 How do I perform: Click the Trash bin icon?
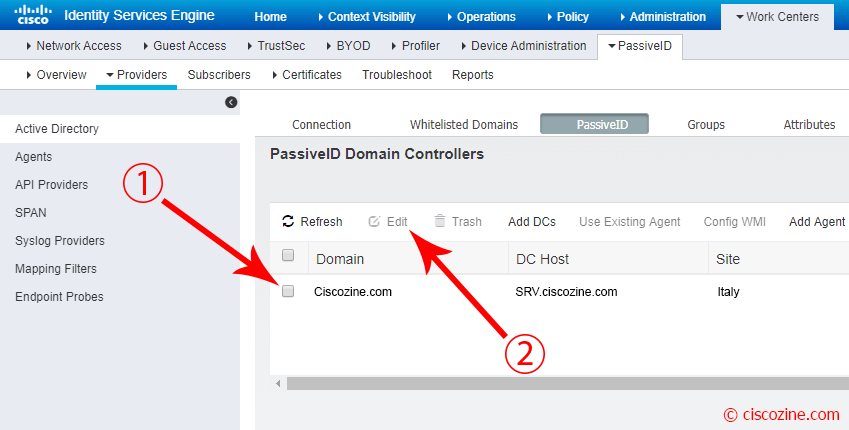(x=440, y=221)
